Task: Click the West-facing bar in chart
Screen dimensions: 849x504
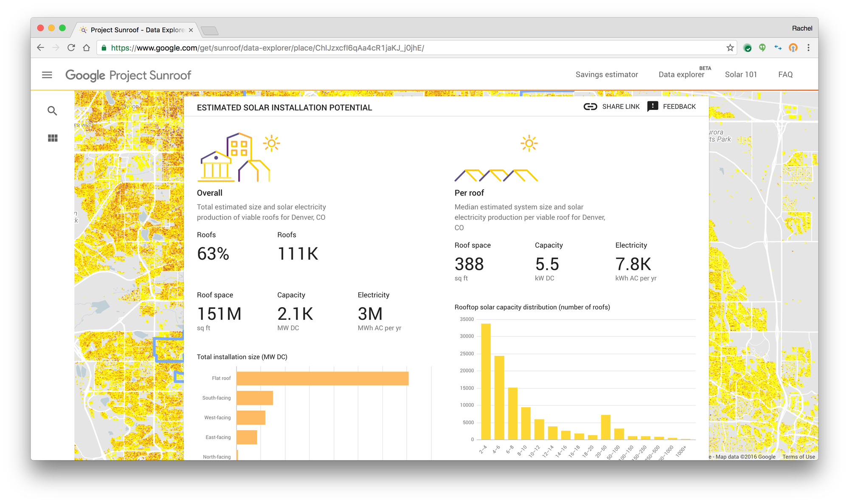Action: [251, 417]
